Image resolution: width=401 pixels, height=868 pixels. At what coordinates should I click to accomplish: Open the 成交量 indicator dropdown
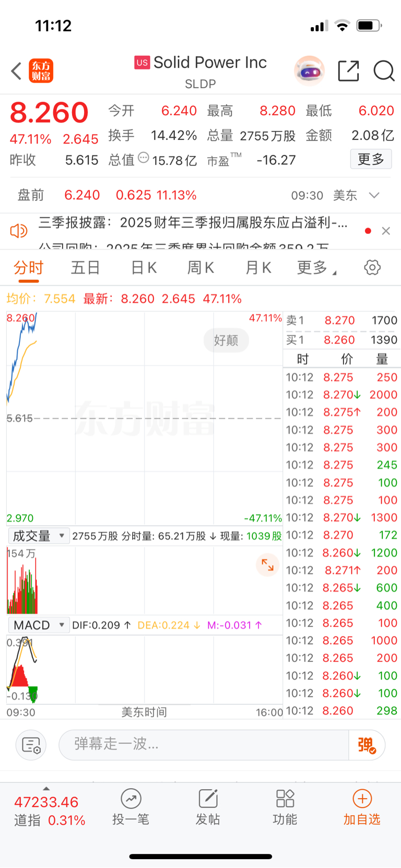(39, 536)
